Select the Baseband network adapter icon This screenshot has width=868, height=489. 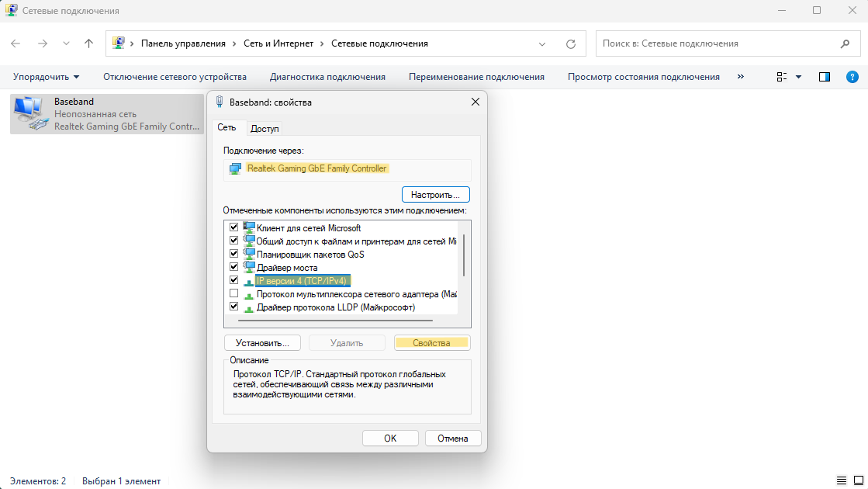[x=30, y=113]
